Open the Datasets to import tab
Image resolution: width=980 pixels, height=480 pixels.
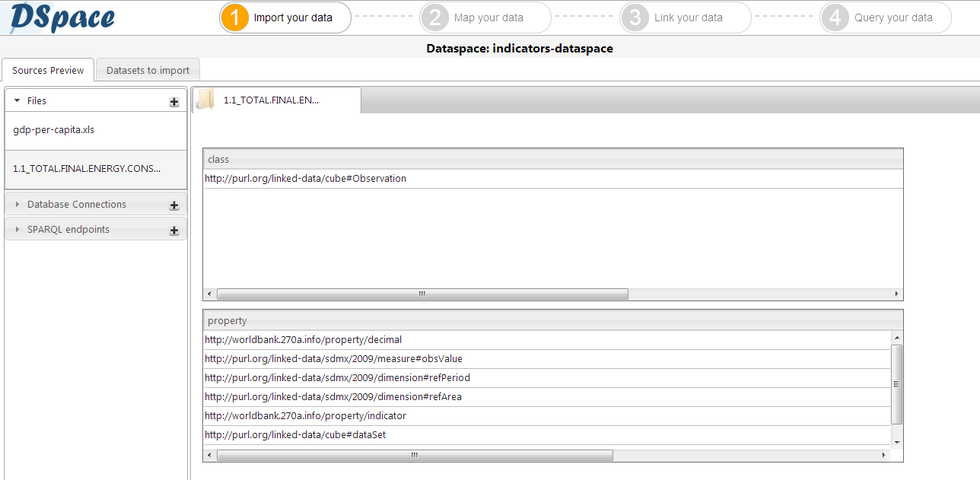[x=148, y=70]
